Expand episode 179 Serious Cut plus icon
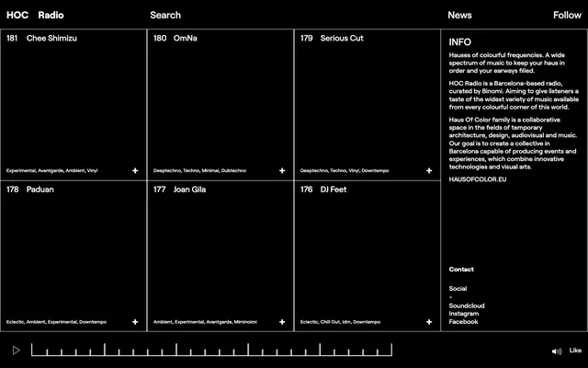Image resolution: width=588 pixels, height=368 pixels. point(429,170)
